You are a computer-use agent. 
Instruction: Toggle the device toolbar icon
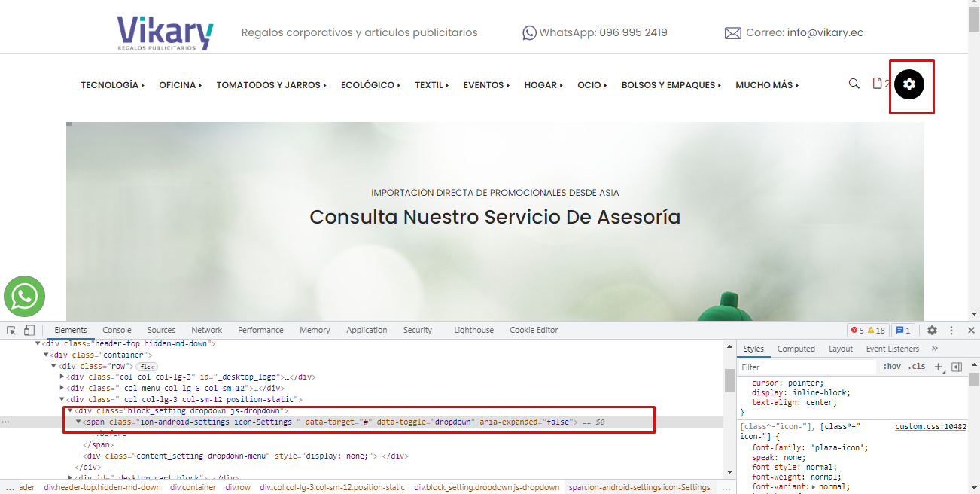[29, 330]
